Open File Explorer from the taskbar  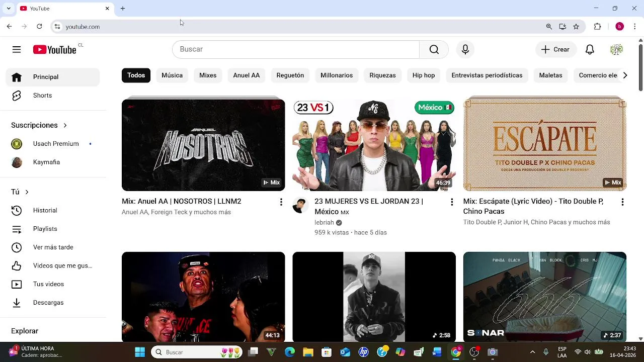pos(308,352)
